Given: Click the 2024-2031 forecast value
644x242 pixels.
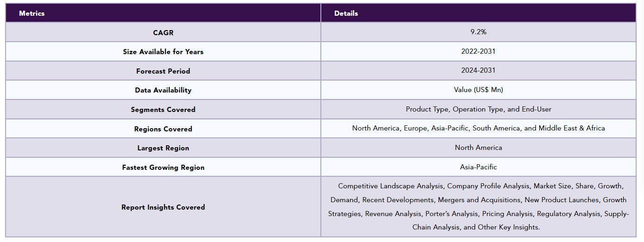Looking at the screenshot, I should [x=478, y=70].
